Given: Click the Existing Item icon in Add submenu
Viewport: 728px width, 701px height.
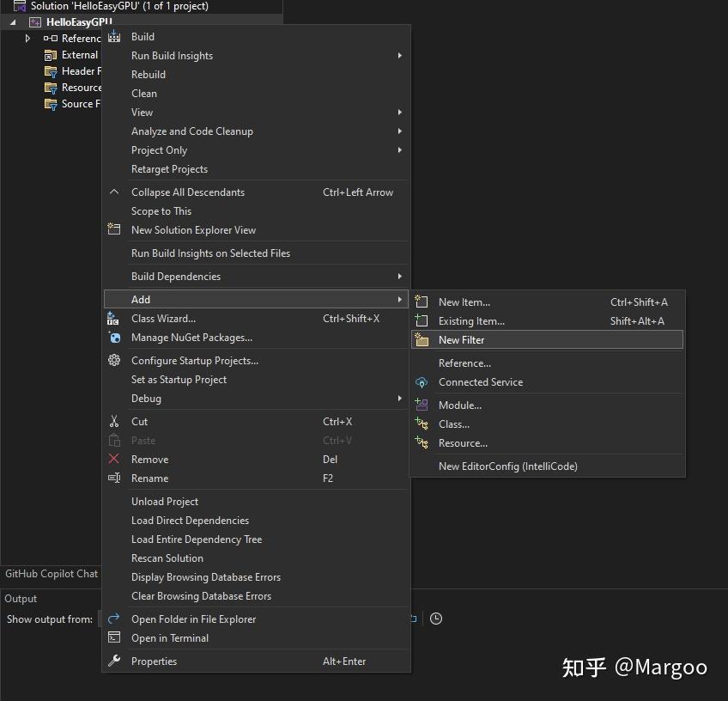Looking at the screenshot, I should pos(422,320).
